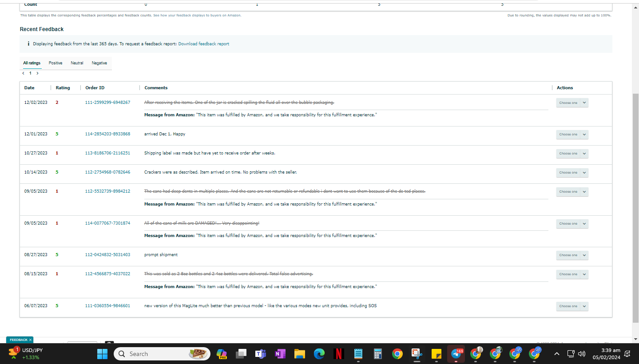Open order 114-0077067-7301874 link
Image resolution: width=639 pixels, height=364 pixels.
coord(107,223)
